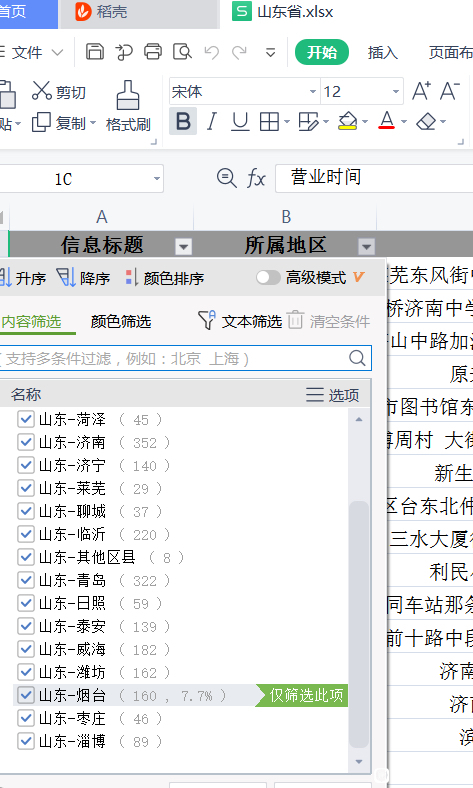Open the 所属地区 column filter dropdown
This screenshot has width=473, height=788.
[x=366, y=246]
